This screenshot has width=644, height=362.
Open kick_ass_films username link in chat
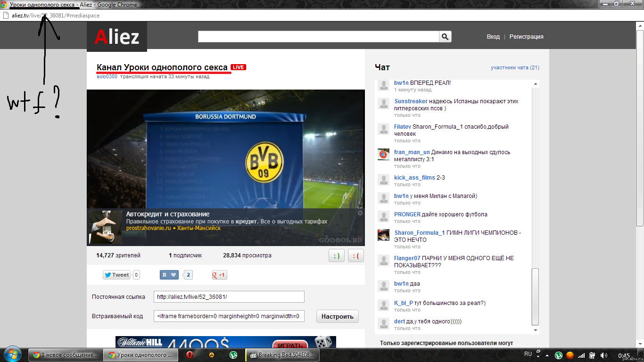pos(414,178)
